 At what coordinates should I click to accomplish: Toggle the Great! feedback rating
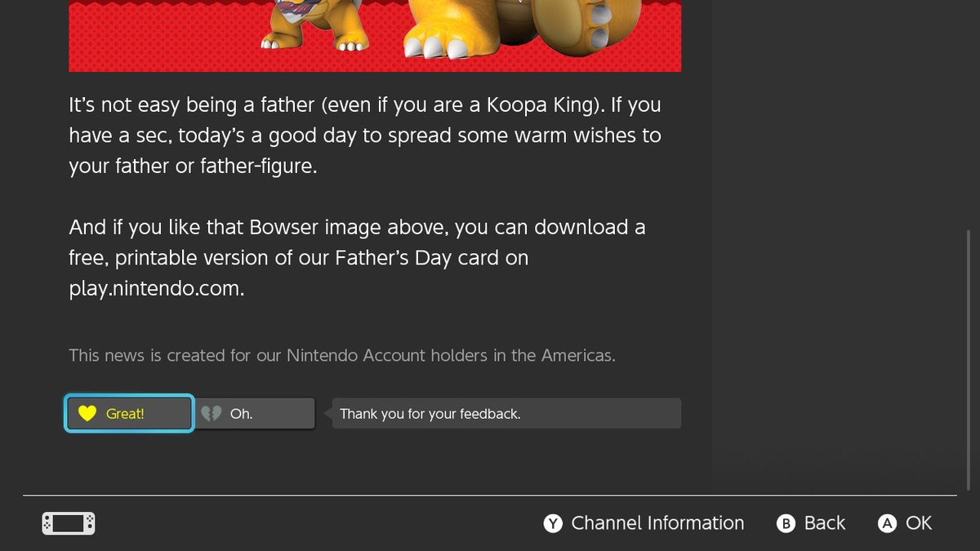tap(129, 414)
